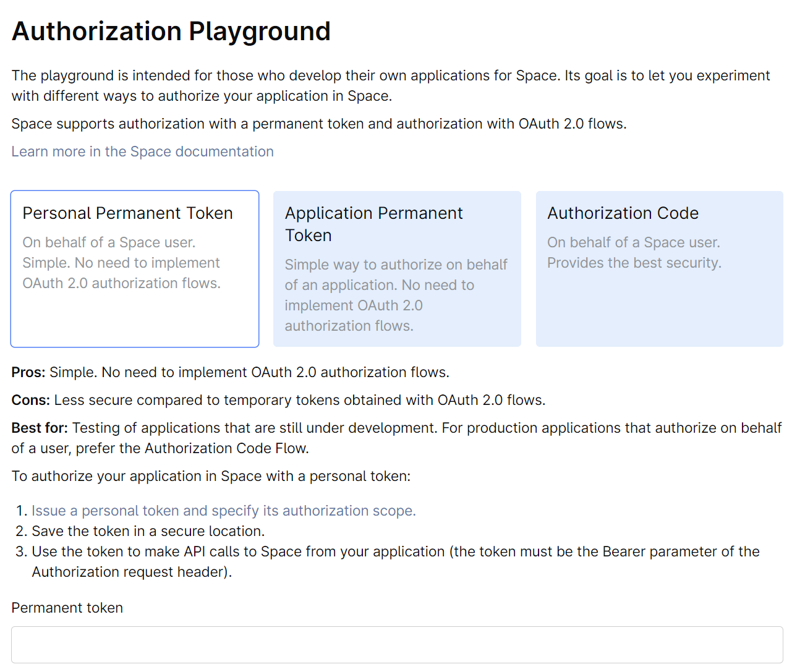Click the 'Space supports authorization' sentence

318,124
